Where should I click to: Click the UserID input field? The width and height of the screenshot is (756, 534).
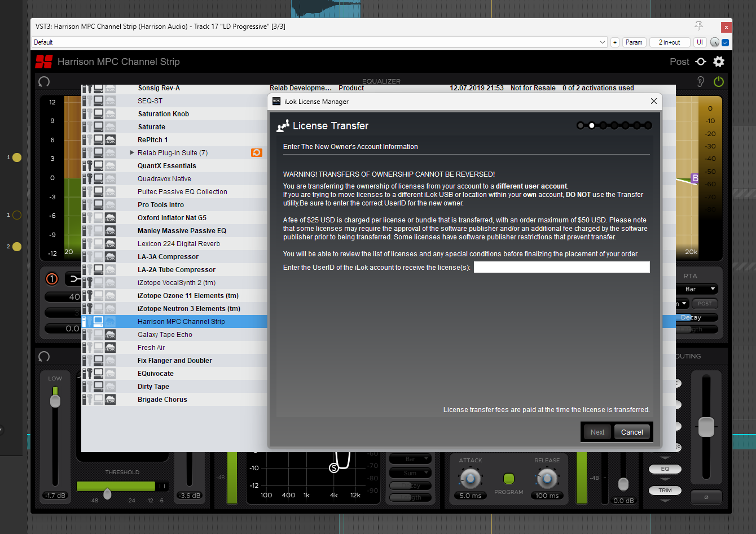561,267
